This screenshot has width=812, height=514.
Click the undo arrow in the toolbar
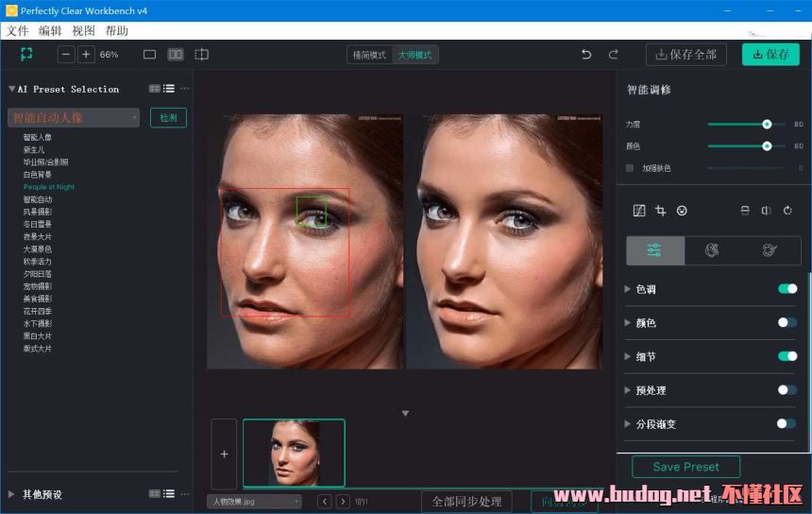(x=586, y=55)
